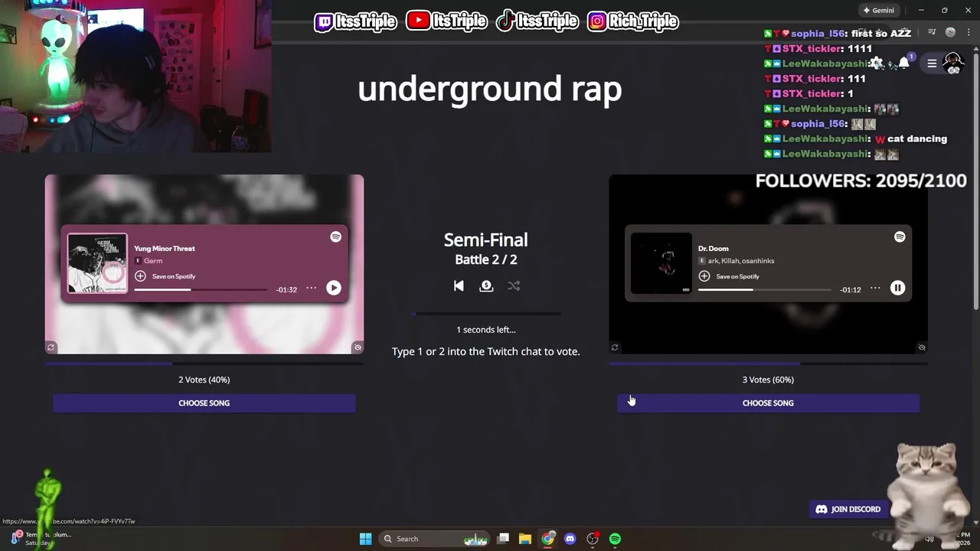
Task: Click the Dr. Doom song title
Action: click(x=714, y=249)
